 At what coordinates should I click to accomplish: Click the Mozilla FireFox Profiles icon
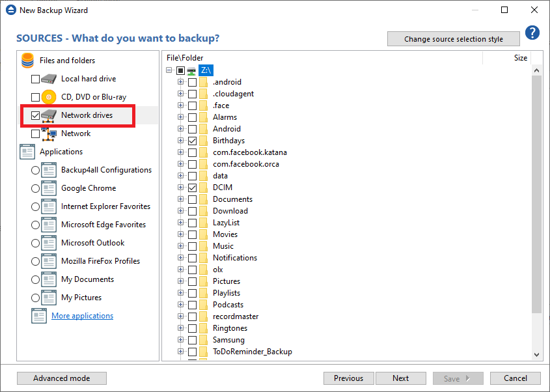click(49, 261)
